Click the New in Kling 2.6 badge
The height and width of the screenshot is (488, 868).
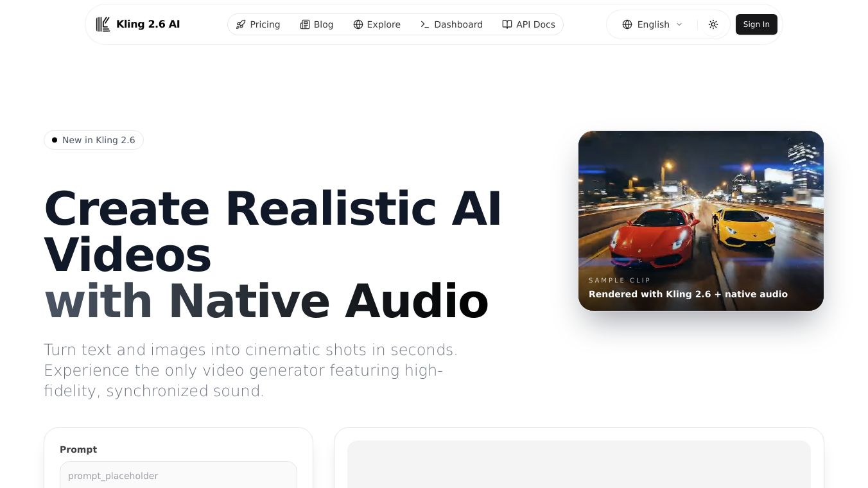94,140
